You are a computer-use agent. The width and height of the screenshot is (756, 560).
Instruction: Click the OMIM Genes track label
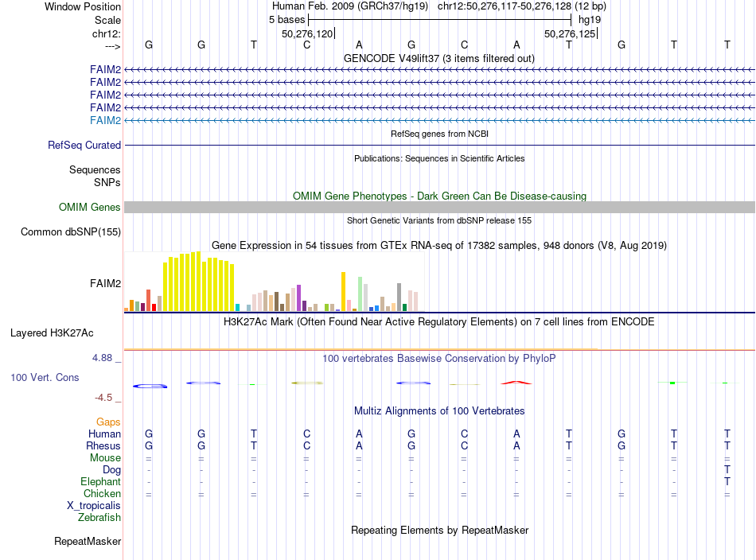click(89, 208)
